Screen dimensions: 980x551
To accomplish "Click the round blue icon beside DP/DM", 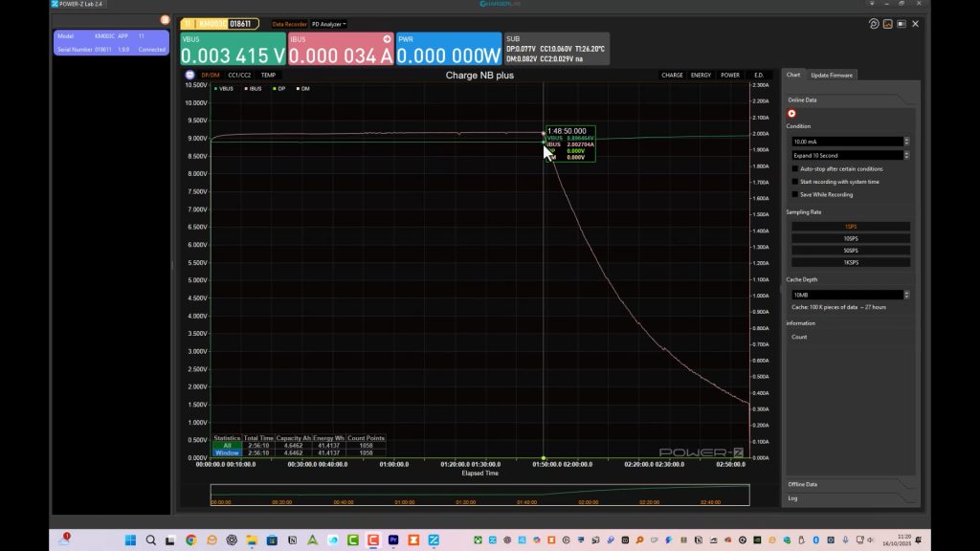I will coord(189,75).
